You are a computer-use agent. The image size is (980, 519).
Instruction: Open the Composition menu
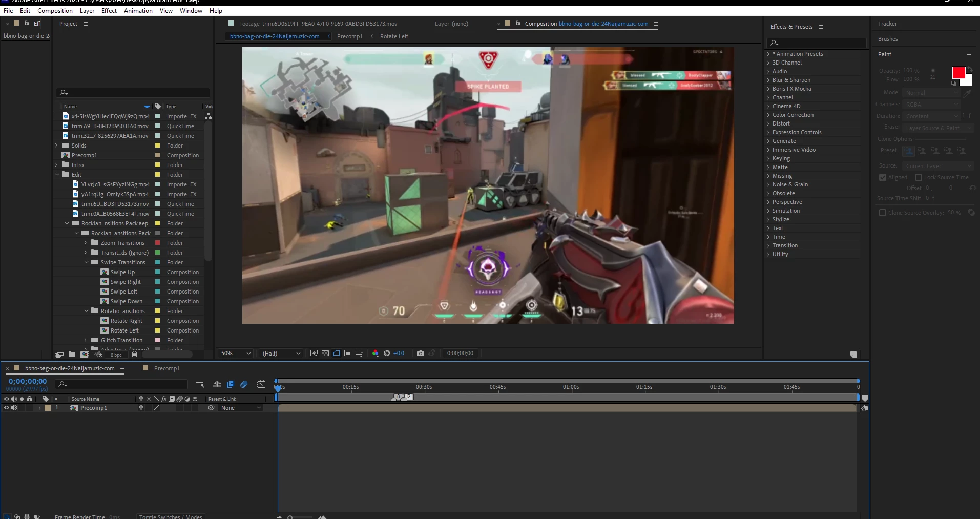pyautogui.click(x=55, y=11)
